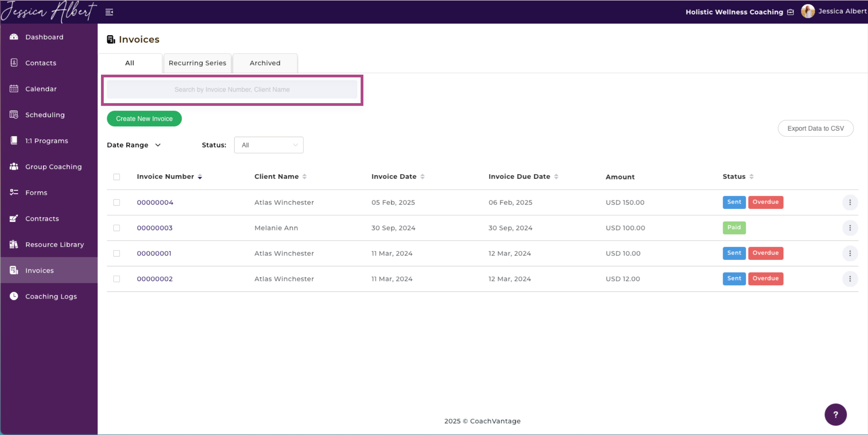Image resolution: width=868 pixels, height=435 pixels.
Task: Click Holistic Wellness Coaching title text
Action: tap(734, 12)
